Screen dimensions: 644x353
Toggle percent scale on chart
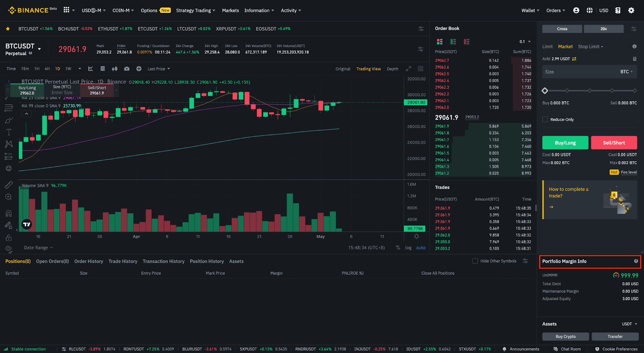(398, 248)
